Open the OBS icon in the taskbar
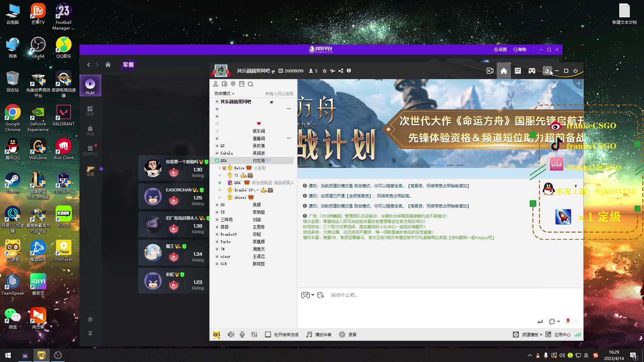This screenshot has width=644, height=362. (x=58, y=355)
